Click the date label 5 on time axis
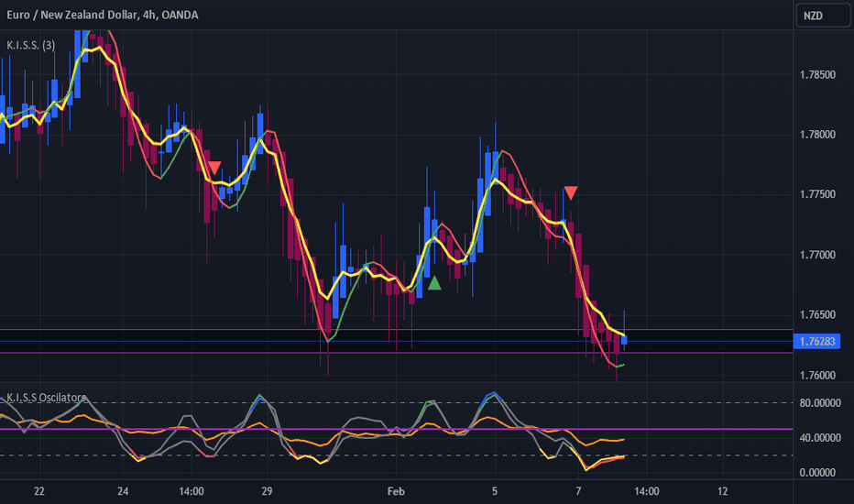 tap(495, 491)
